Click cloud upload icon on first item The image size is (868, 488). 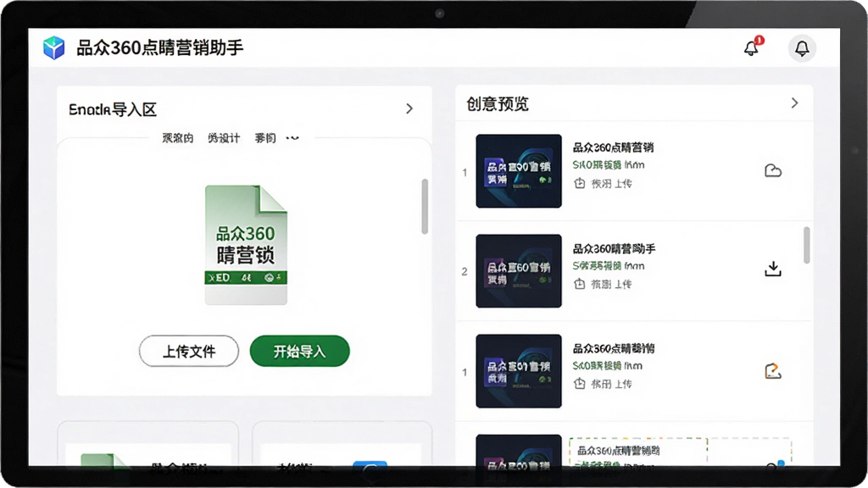pos(773,170)
